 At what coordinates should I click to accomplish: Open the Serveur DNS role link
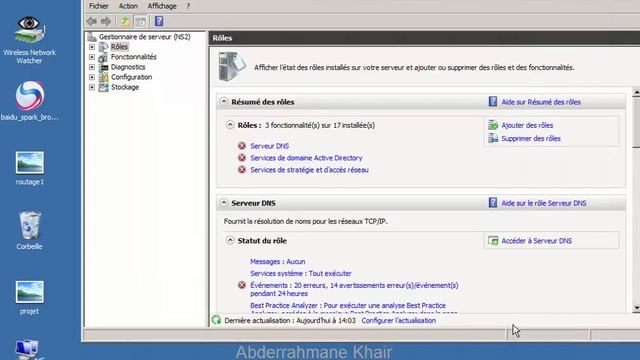(x=269, y=146)
